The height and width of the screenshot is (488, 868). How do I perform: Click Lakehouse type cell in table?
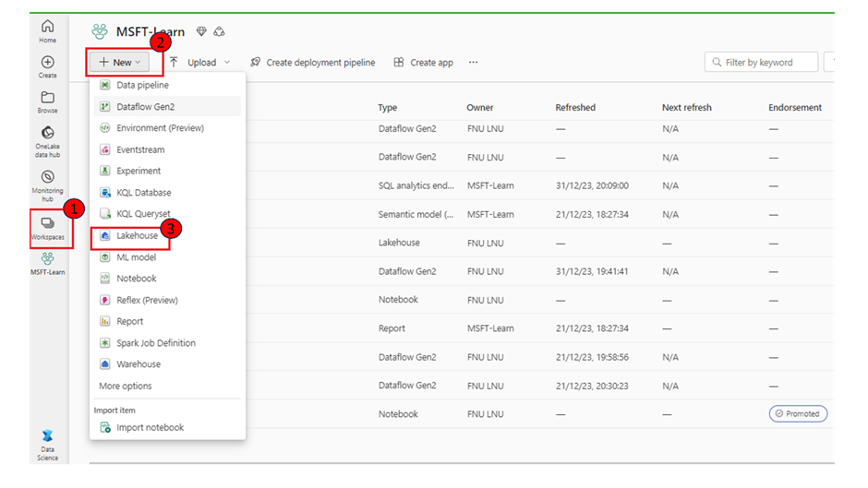click(x=399, y=243)
